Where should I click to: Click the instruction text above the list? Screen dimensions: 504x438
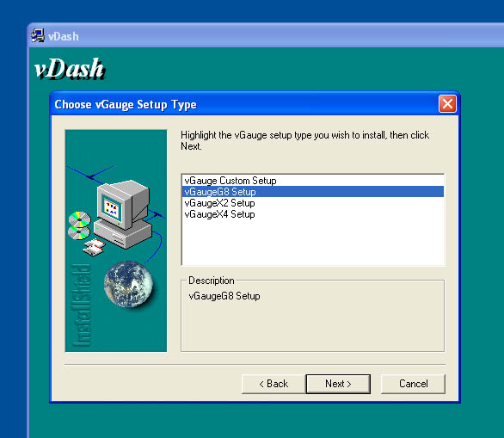[x=304, y=140]
